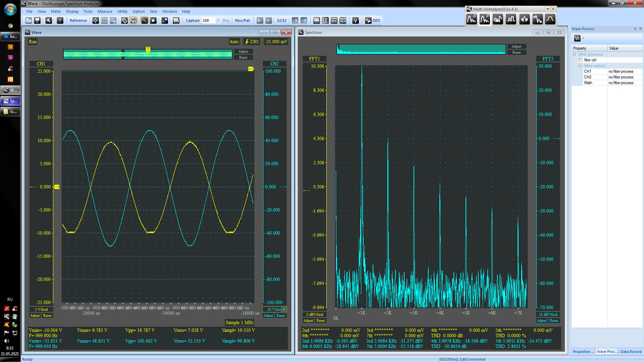This screenshot has width=644, height=362.
Task: Open the Multi VirAnalyzer toolbar dropdown arrow
Action: [x=548, y=9]
